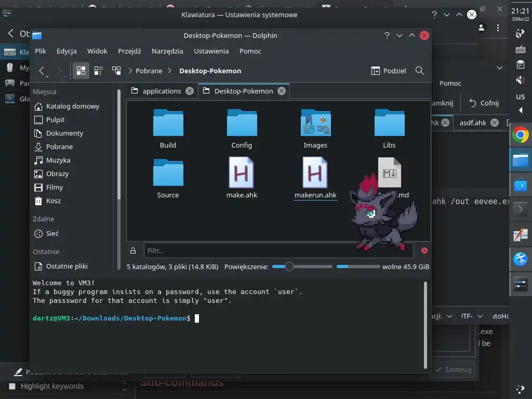
Task: Toggle the filter lock icon
Action: pyautogui.click(x=133, y=250)
